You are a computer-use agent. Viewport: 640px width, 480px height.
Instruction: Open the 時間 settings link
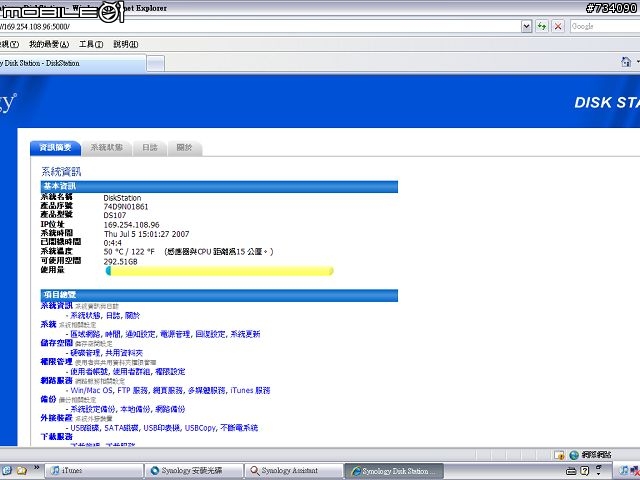(113, 334)
